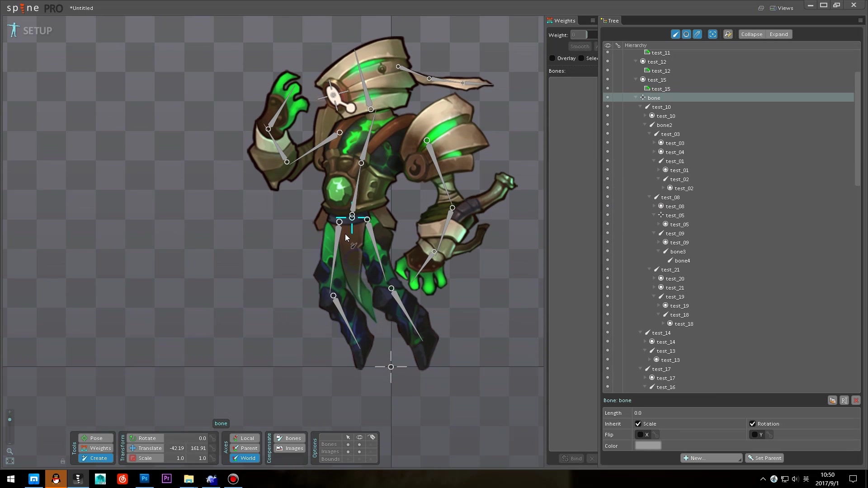Uncheck Inherit Rotation checkbox
Viewport: 868px width, 488px height.
click(752, 424)
